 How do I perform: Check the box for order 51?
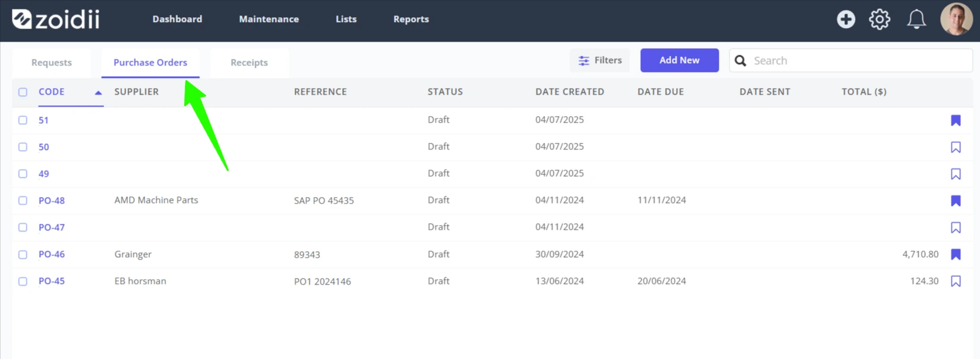coord(23,120)
